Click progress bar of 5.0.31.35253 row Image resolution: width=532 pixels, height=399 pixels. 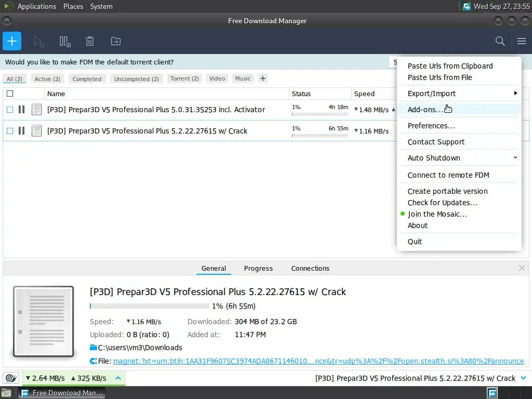320,114
